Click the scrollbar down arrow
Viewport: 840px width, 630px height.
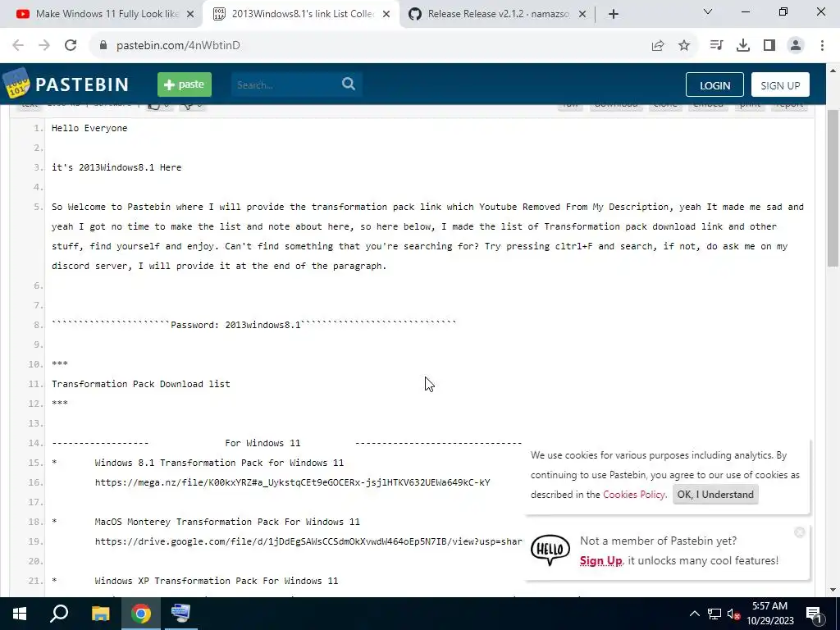click(833, 589)
